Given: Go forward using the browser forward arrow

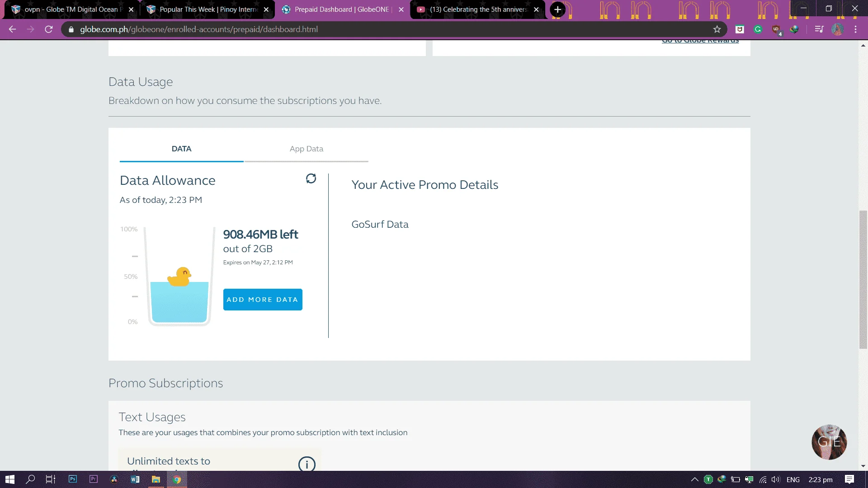Looking at the screenshot, I should click(30, 29).
